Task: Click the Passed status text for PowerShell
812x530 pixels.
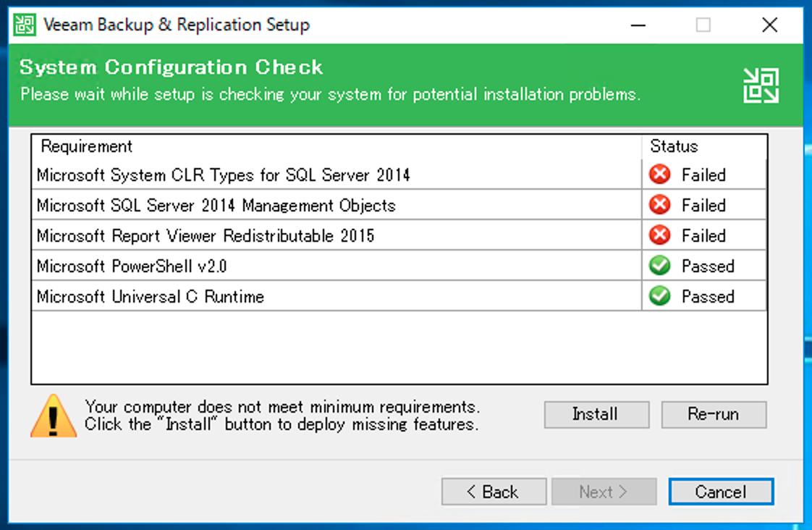Action: [708, 266]
